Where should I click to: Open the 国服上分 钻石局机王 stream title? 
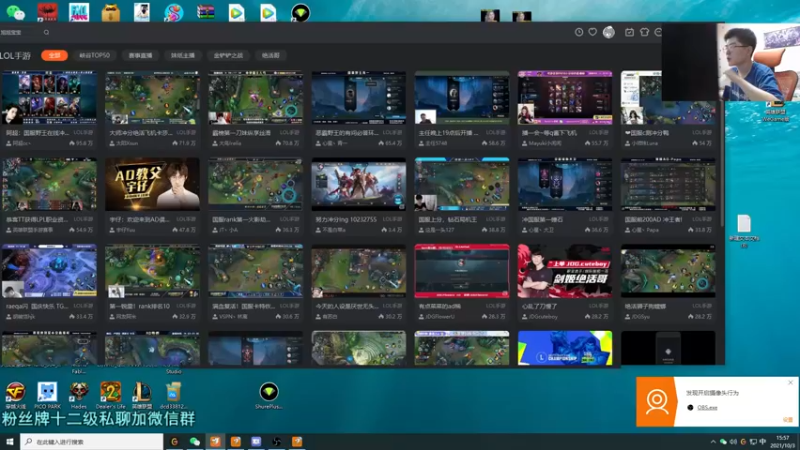point(447,219)
